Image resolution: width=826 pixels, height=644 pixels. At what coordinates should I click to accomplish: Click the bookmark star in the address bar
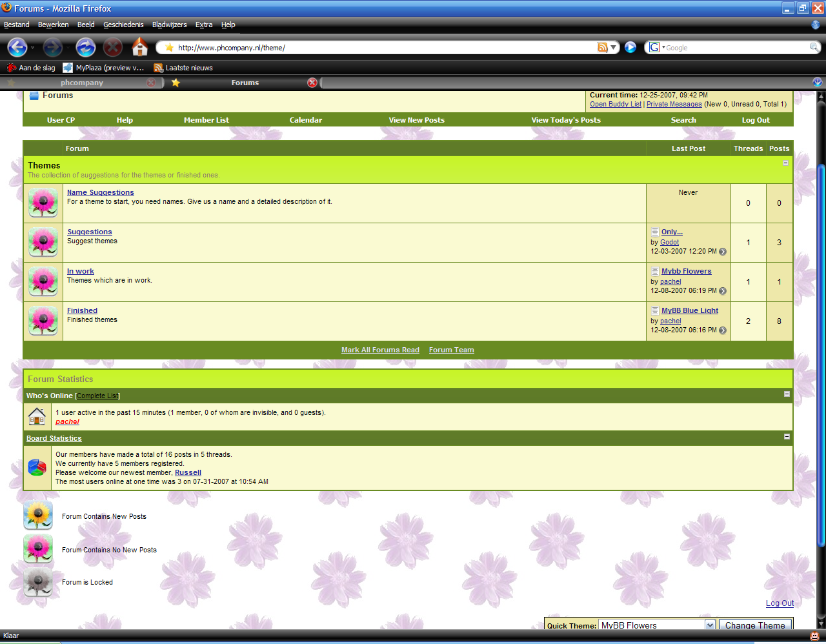point(170,47)
